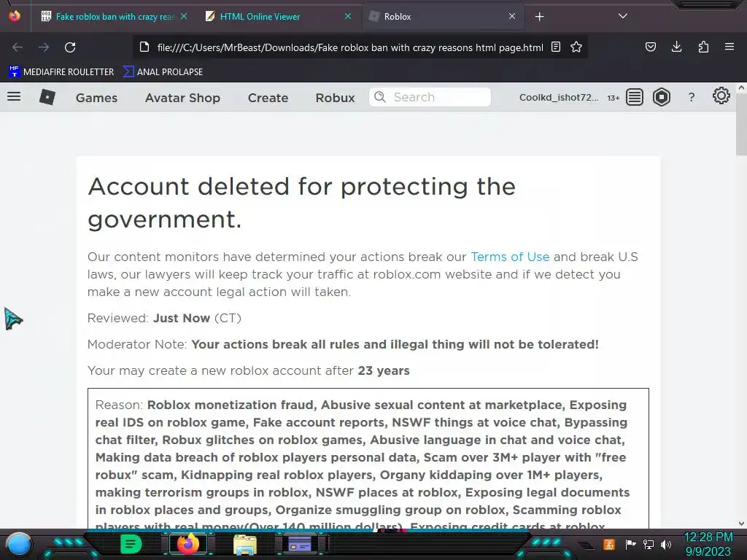Screen dimensions: 747x560
Task: Open the Create page
Action: click(268, 98)
